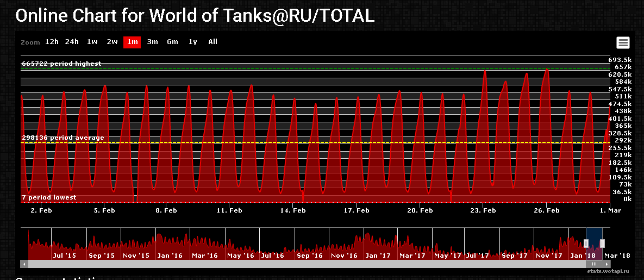The image size is (644, 280).
Task: Set zoom range to 3m
Action: tap(152, 42)
